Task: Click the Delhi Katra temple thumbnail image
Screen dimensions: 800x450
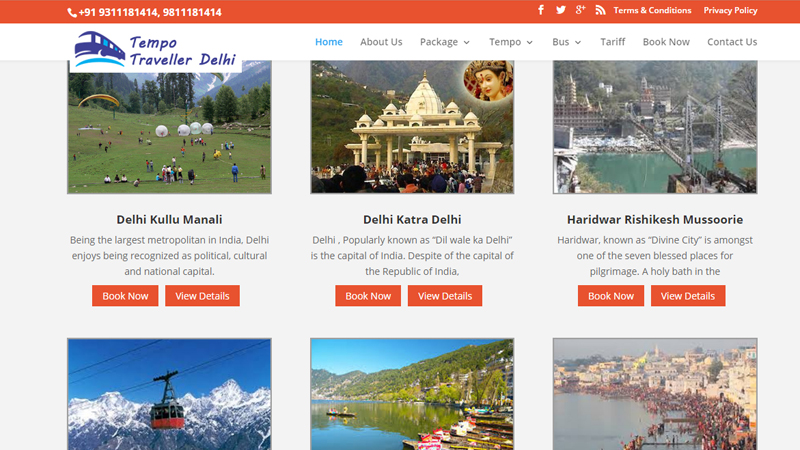Action: (x=412, y=127)
